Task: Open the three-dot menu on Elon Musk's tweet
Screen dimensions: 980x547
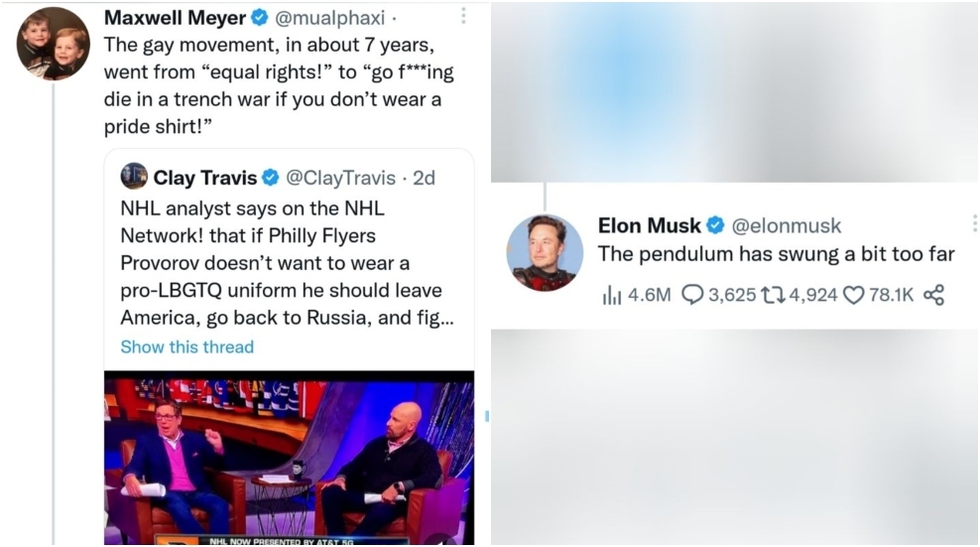Action: [975, 223]
